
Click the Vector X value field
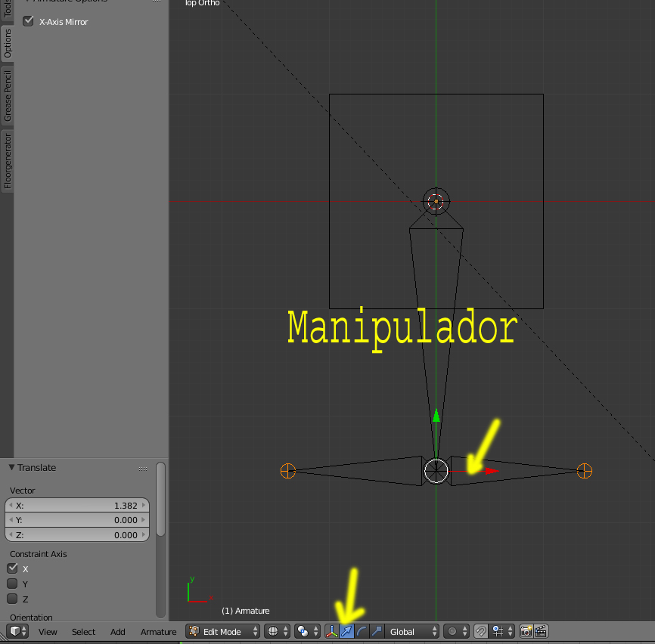click(x=77, y=506)
